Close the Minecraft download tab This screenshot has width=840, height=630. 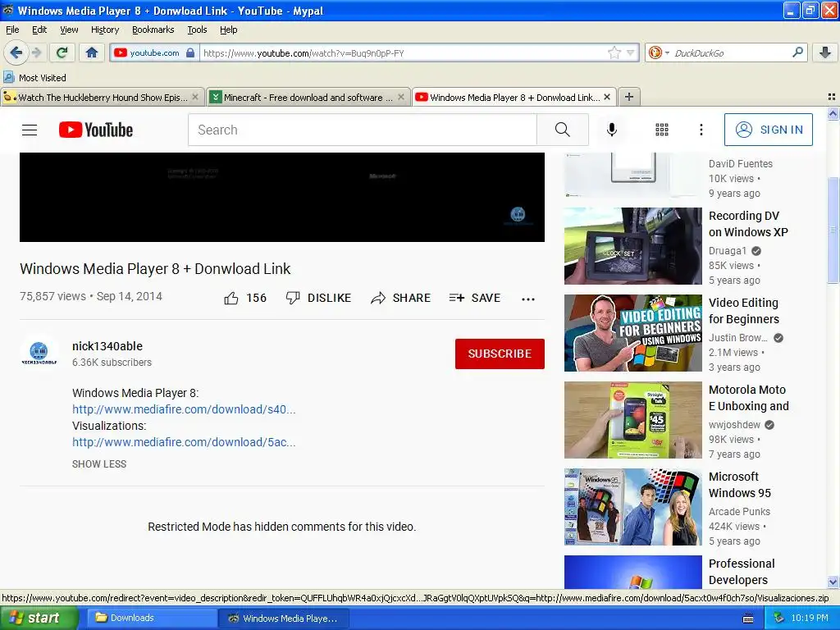400,97
